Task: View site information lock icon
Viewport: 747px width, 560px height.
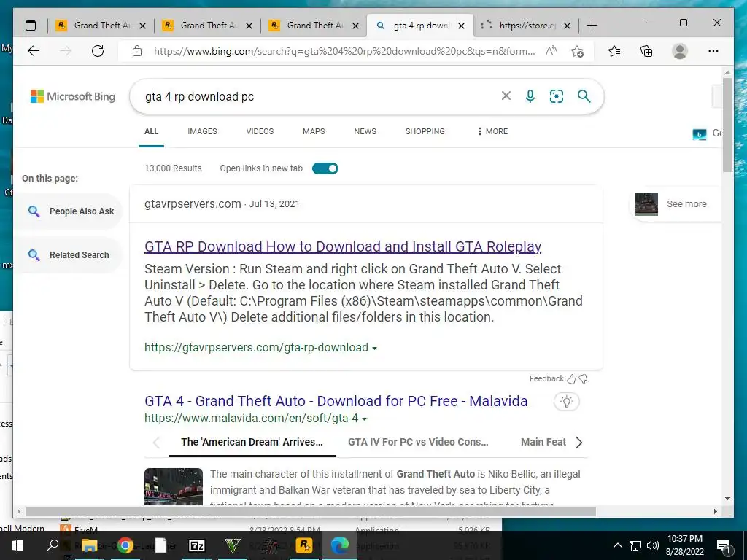Action: pyautogui.click(x=137, y=51)
